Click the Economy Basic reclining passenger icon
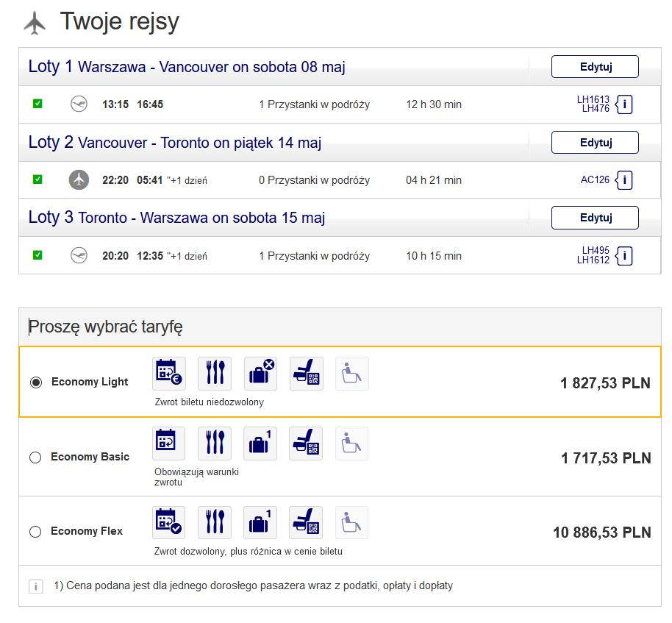The height and width of the screenshot is (623, 672). tap(351, 444)
